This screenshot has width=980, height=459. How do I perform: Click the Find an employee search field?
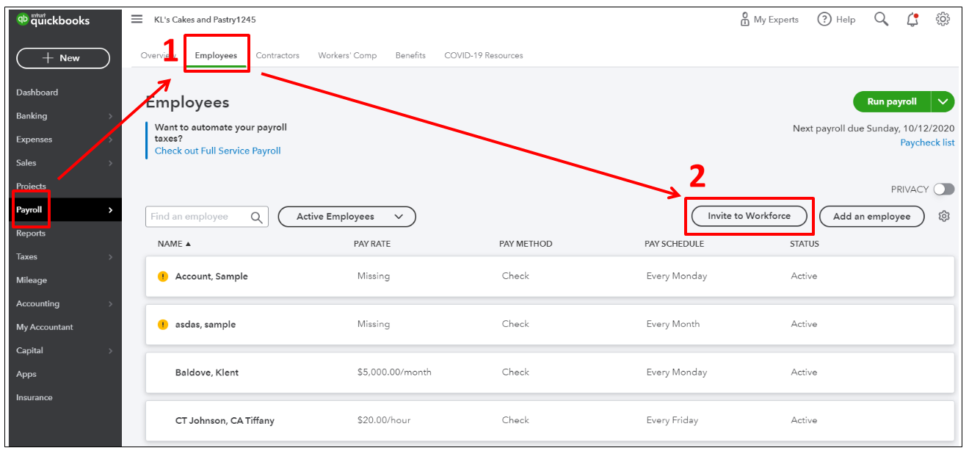pos(207,217)
